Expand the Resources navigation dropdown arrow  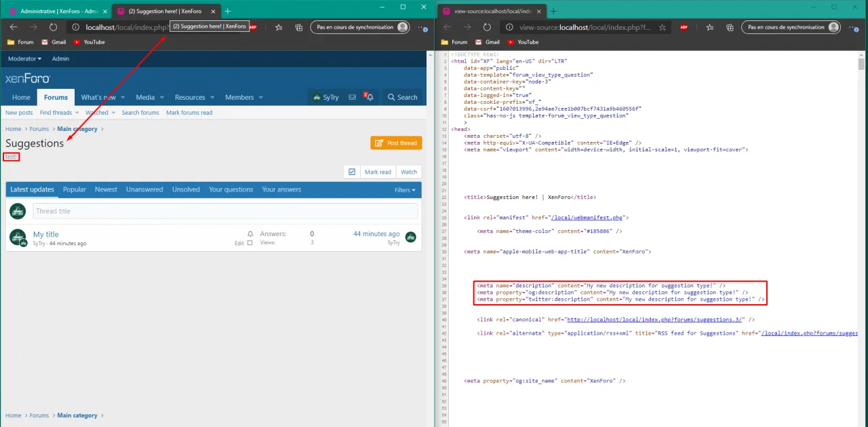coord(212,98)
